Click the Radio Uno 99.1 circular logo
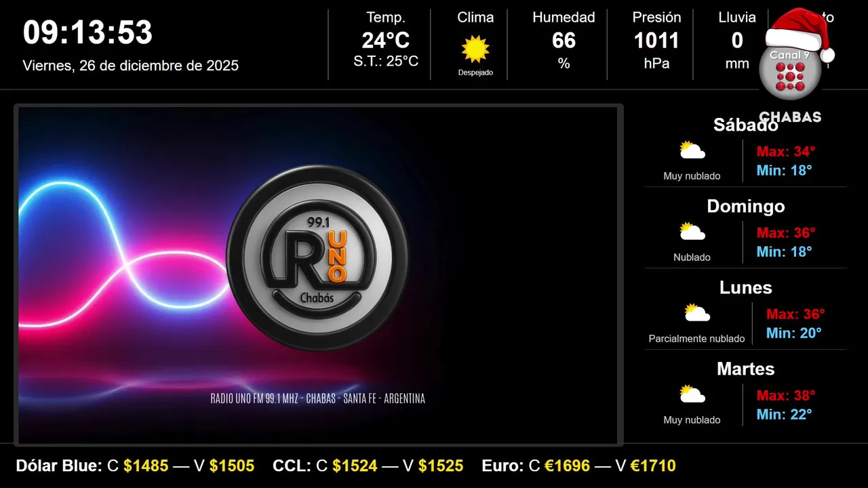The image size is (868, 488). (318, 258)
